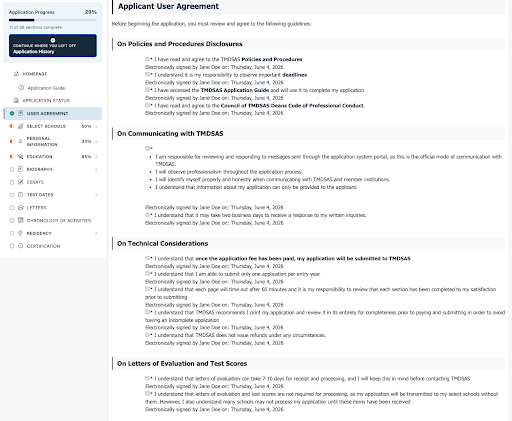Check the no refunds under any circumstances box
The width and height of the screenshot is (512, 421).
pos(147,335)
